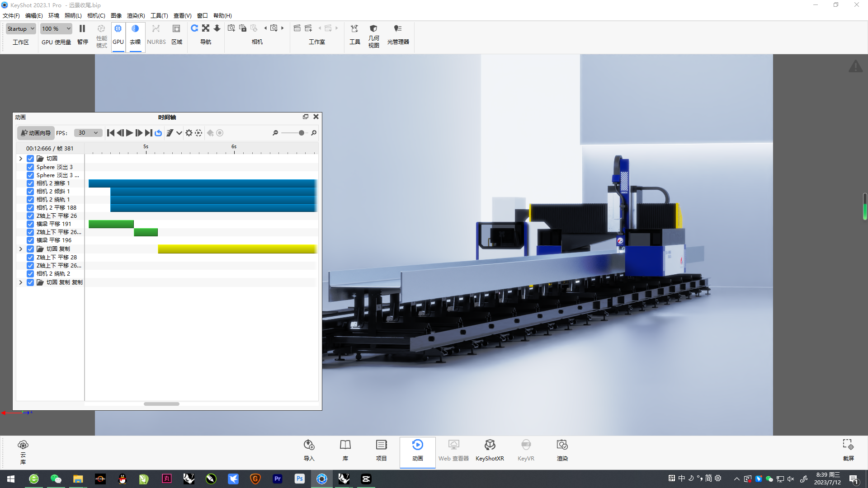Adjust the timeline zoom slider
The image size is (868, 488).
[301, 133]
